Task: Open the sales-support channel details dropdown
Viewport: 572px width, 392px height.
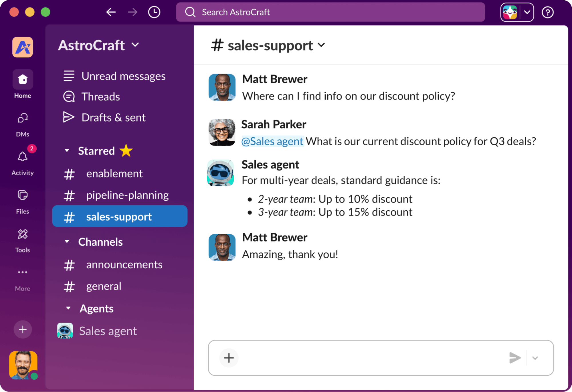Action: click(322, 45)
